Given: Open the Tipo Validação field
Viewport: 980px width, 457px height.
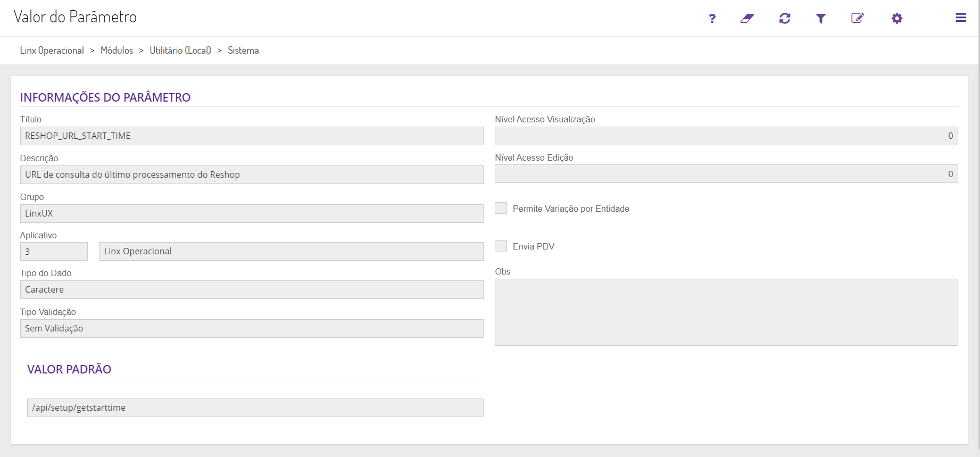Looking at the screenshot, I should coord(252,329).
